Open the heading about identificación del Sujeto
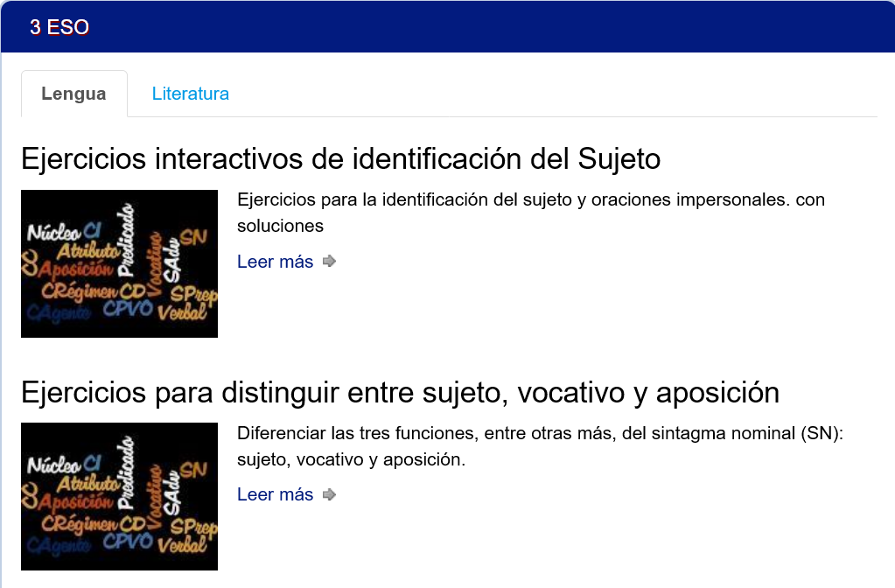The width and height of the screenshot is (895, 588). pos(340,159)
